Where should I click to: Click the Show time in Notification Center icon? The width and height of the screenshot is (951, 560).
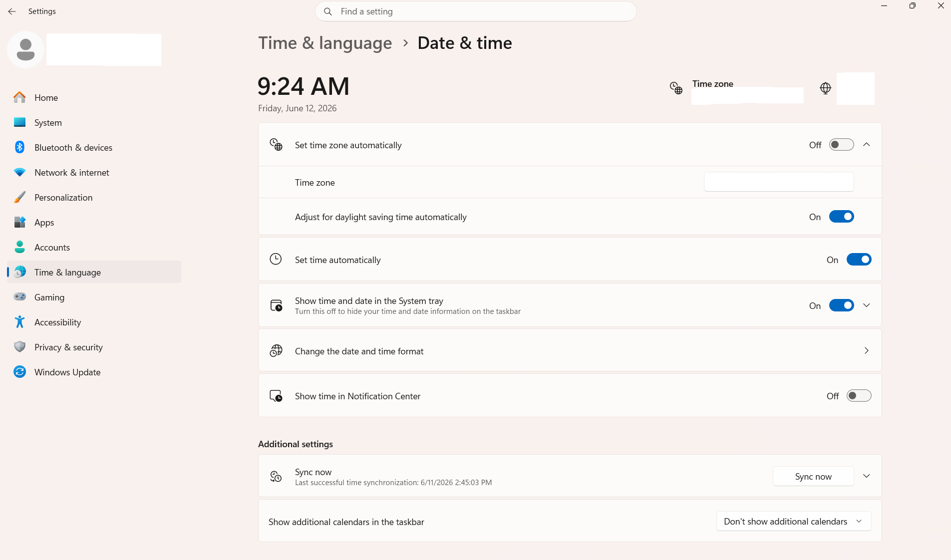coord(276,396)
